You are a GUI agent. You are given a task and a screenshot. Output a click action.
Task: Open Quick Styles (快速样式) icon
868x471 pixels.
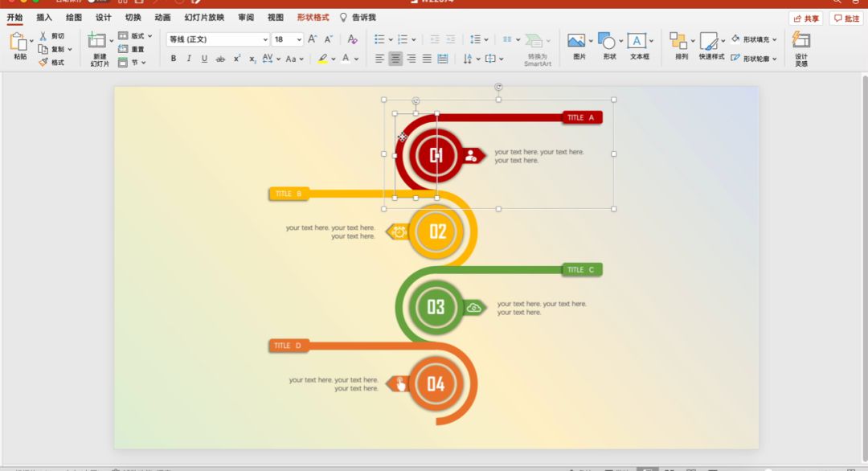tap(709, 40)
